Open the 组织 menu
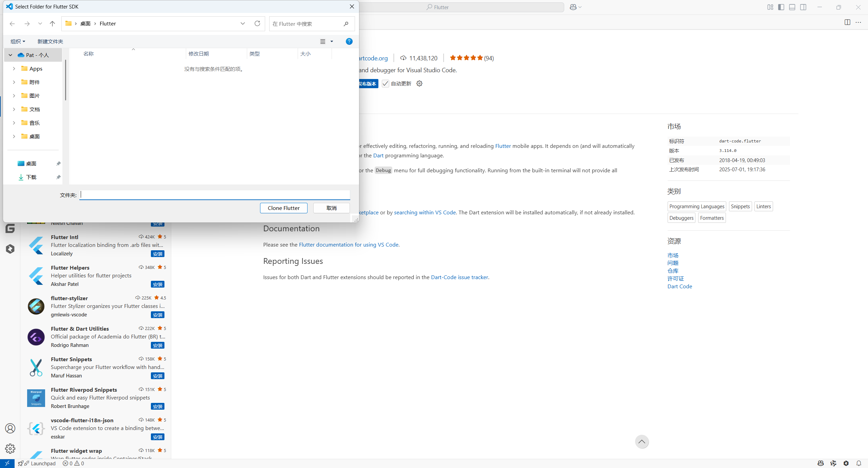 [18, 41]
